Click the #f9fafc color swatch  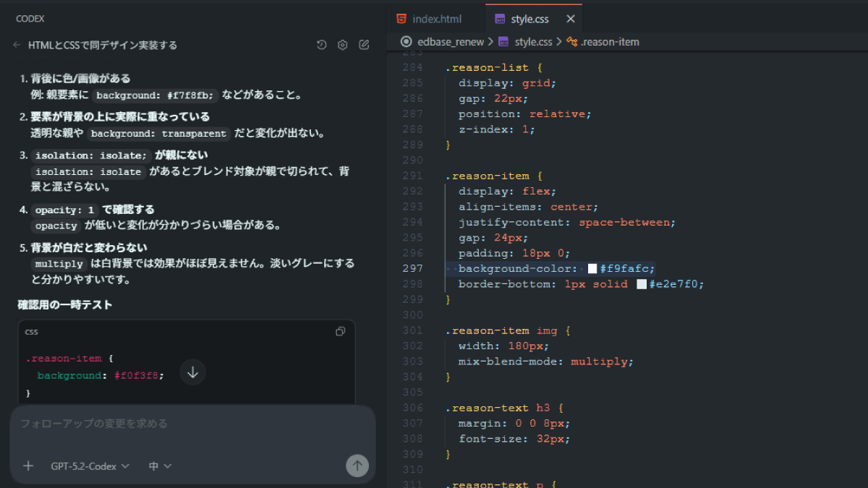592,269
